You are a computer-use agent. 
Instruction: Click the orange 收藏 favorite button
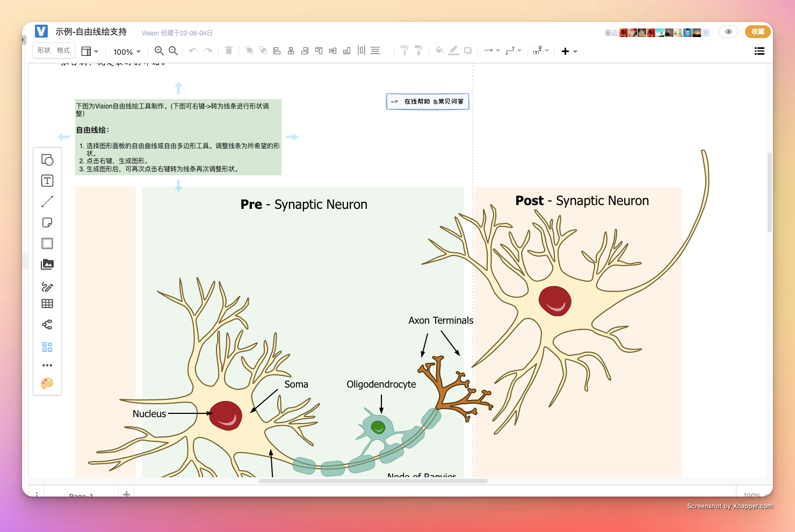click(x=758, y=32)
